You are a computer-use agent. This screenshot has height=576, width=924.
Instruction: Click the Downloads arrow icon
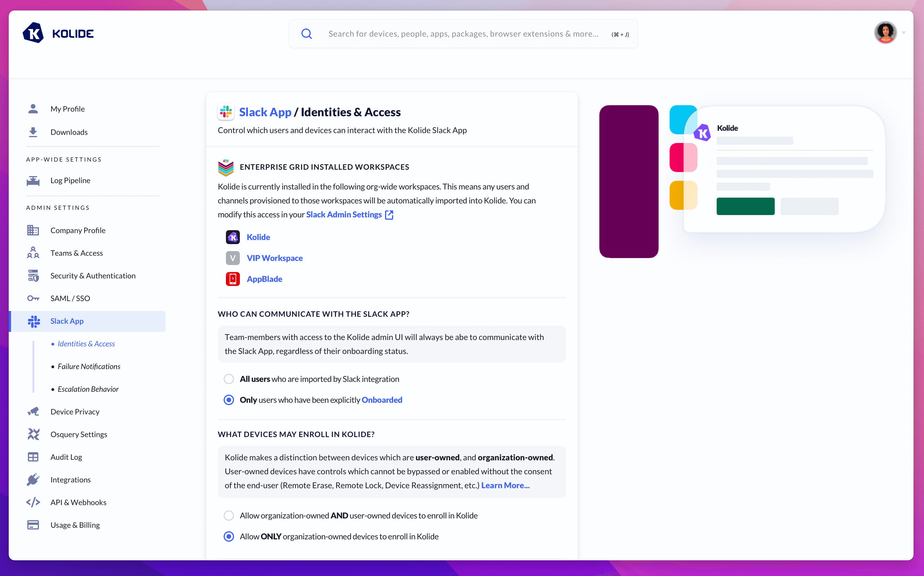coord(33,132)
